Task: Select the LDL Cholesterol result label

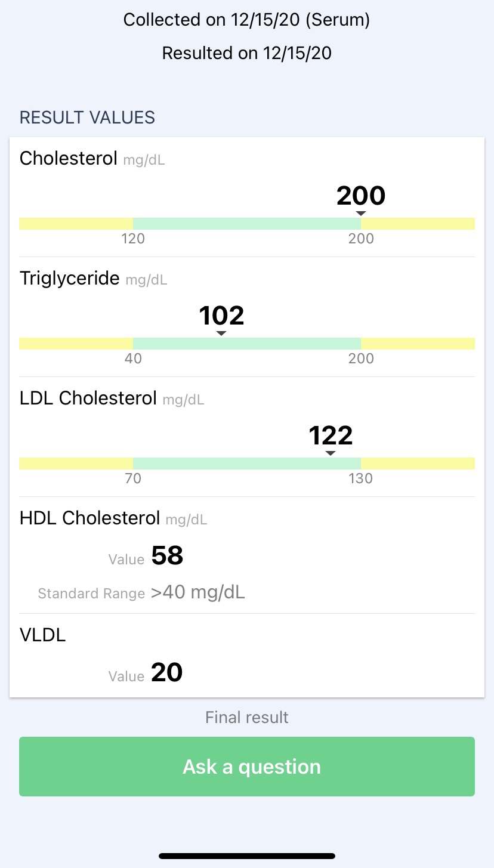Action: click(x=88, y=398)
